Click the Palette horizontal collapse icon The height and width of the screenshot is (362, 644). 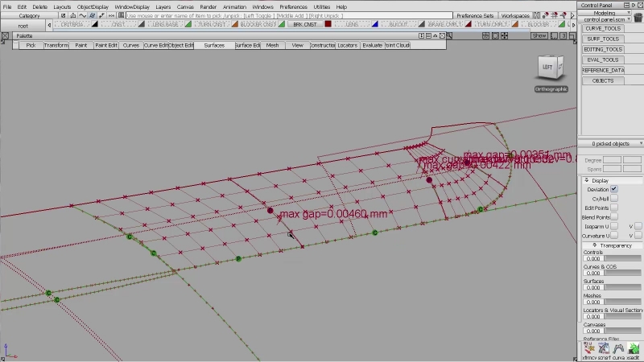tap(428, 35)
